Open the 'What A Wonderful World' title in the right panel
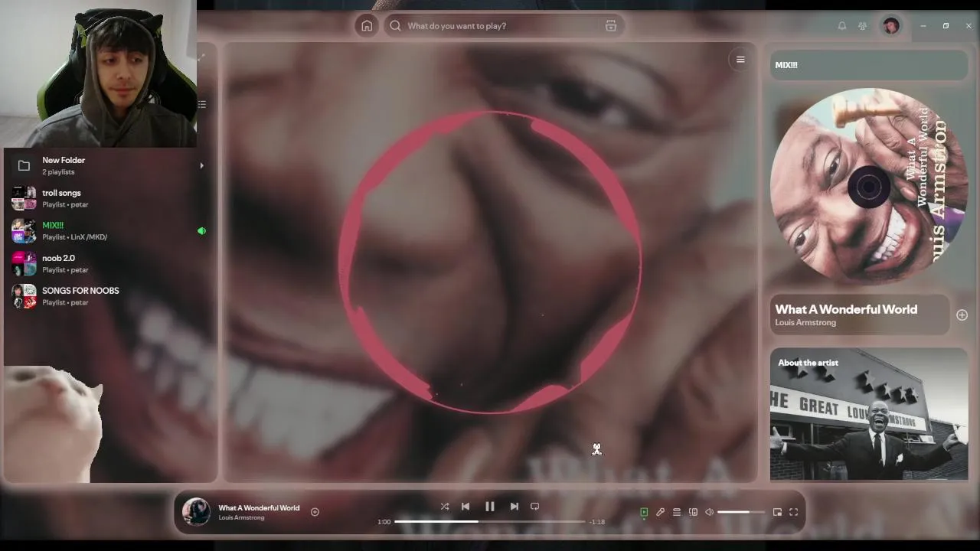The height and width of the screenshot is (551, 980). (x=846, y=309)
